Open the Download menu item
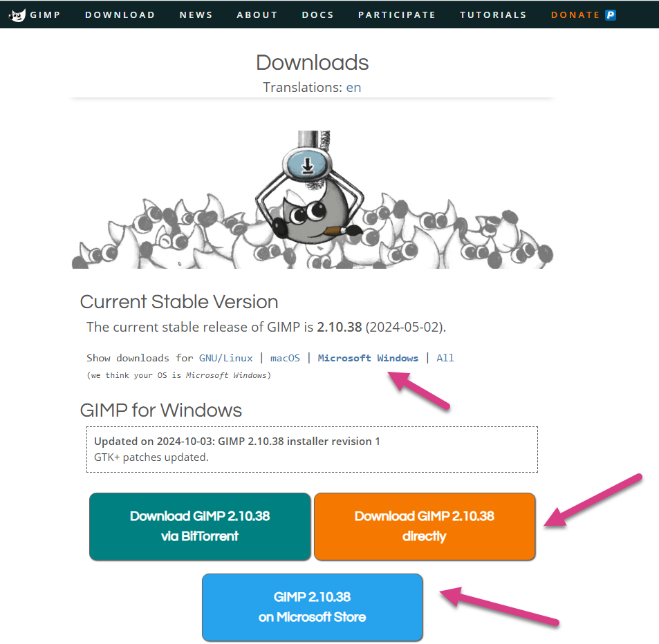The width and height of the screenshot is (659, 644). [x=120, y=15]
